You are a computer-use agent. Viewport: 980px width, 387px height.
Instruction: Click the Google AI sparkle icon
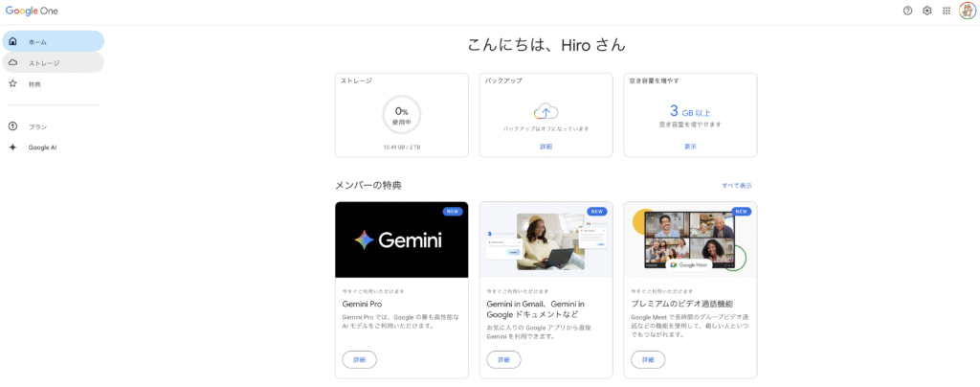(x=12, y=148)
